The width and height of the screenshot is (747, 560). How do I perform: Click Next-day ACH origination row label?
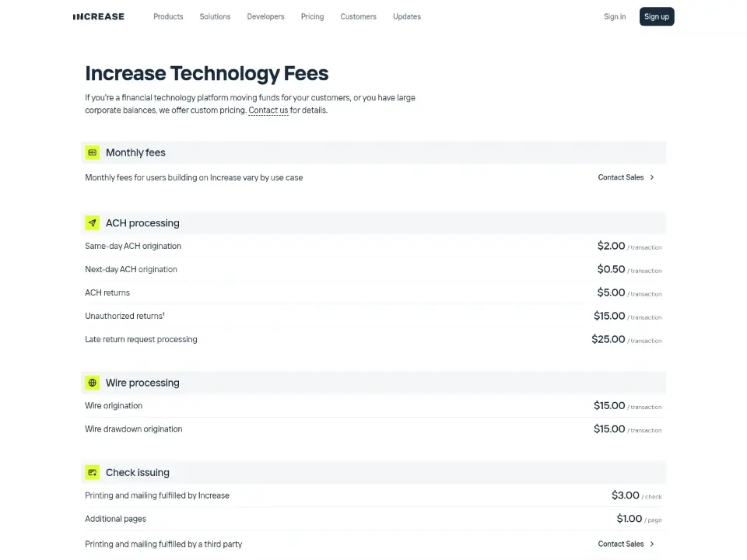point(131,270)
